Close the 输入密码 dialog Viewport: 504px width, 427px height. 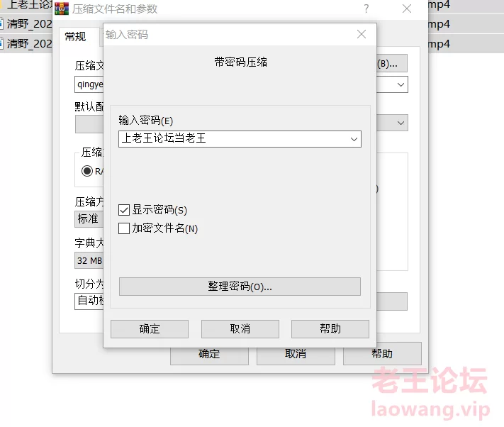pyautogui.click(x=362, y=34)
